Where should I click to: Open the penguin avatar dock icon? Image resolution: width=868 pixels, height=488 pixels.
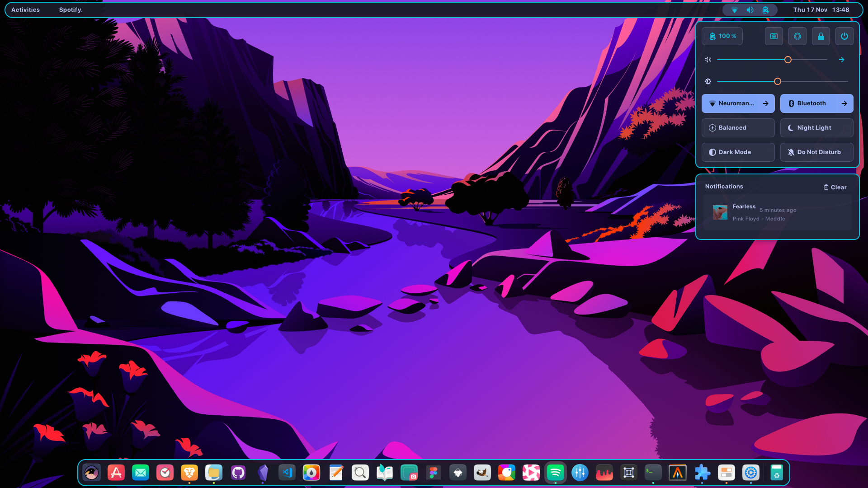click(92, 473)
